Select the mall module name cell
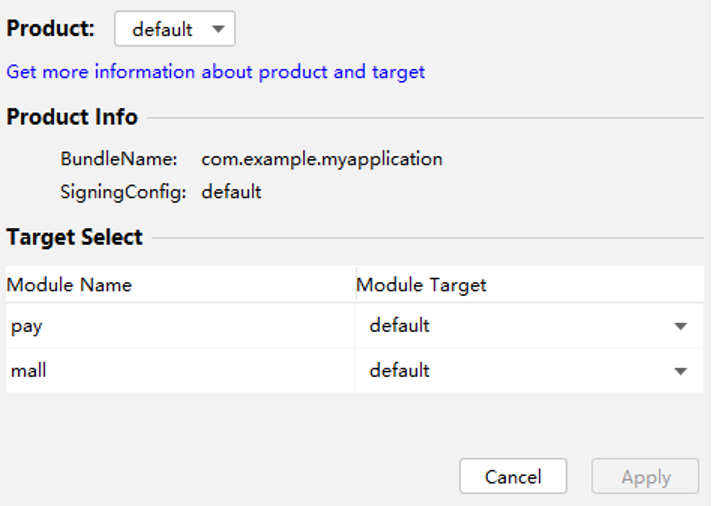712x506 pixels. tap(180, 371)
